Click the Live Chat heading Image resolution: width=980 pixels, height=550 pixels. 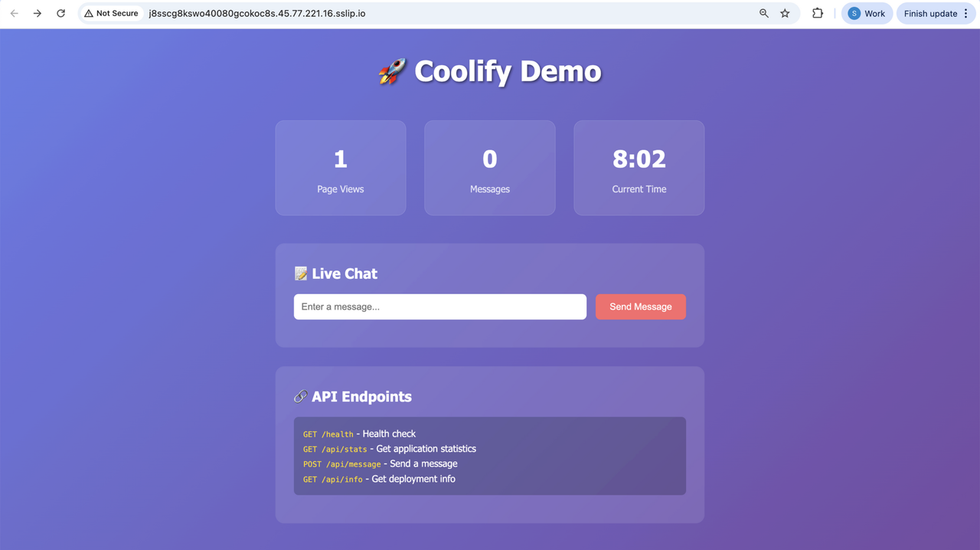pyautogui.click(x=345, y=273)
